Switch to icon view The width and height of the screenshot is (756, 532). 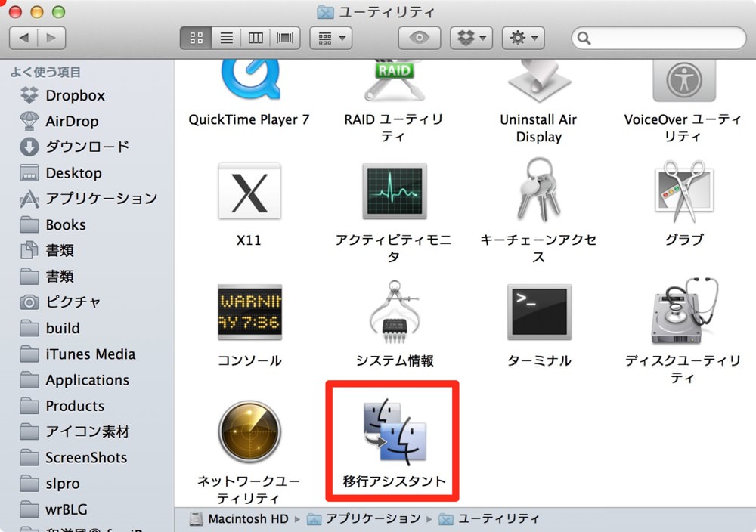click(x=197, y=38)
